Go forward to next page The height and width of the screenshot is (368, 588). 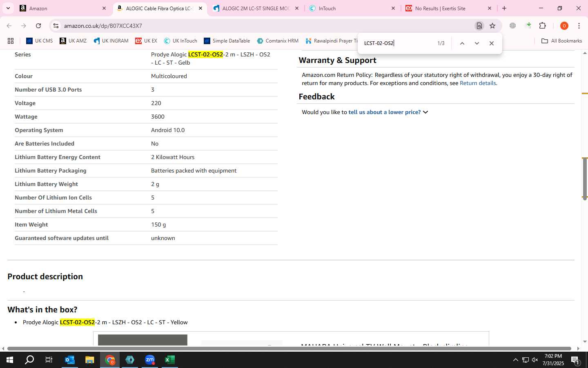[24, 26]
